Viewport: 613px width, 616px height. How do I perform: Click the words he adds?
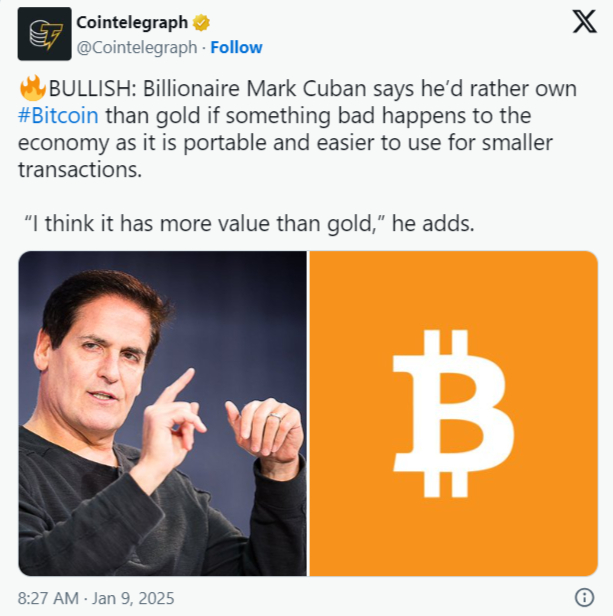[x=433, y=224]
